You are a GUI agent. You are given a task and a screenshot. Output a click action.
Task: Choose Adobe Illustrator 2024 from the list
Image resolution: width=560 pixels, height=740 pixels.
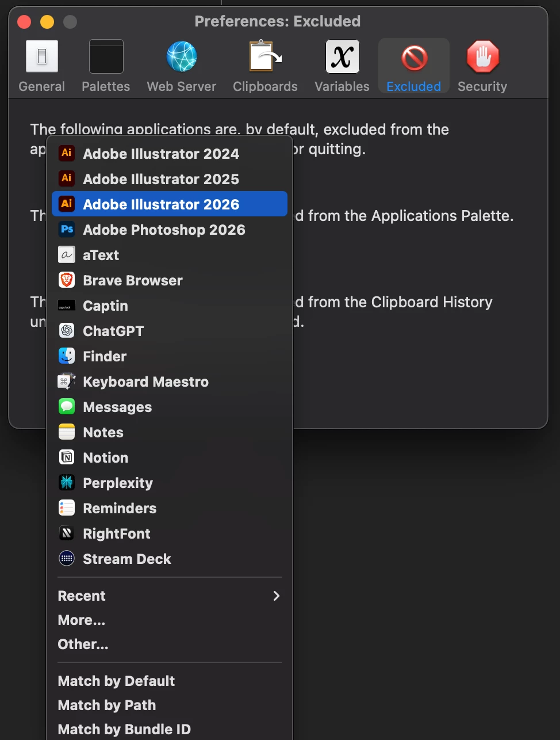(x=170, y=154)
